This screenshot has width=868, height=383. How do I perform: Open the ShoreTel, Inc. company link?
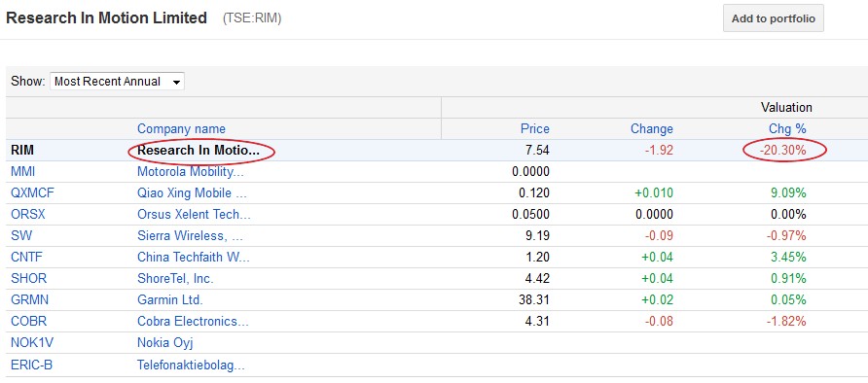[175, 279]
